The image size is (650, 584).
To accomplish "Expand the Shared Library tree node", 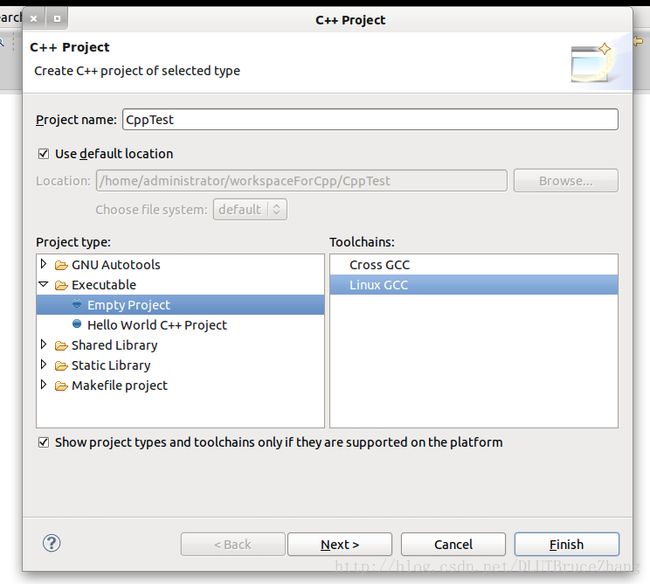I will (x=43, y=344).
